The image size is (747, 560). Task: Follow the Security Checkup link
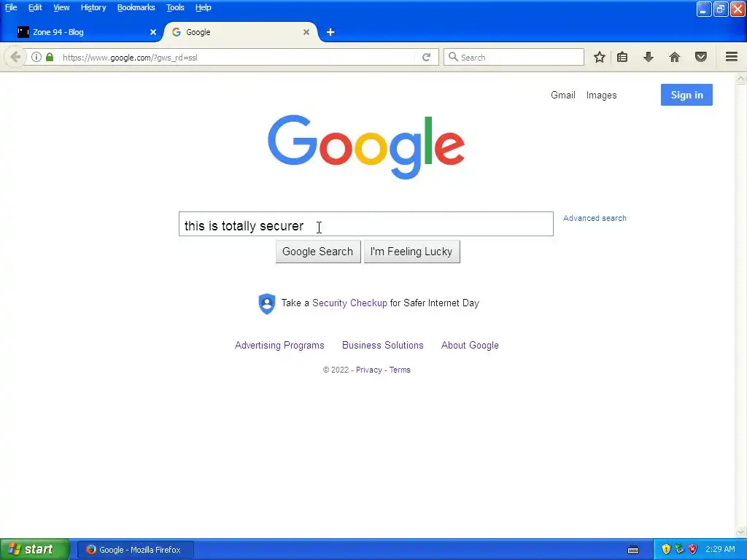pyautogui.click(x=349, y=303)
